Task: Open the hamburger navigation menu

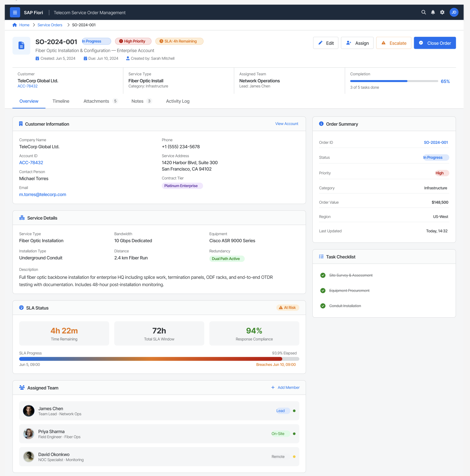Action: pos(15,12)
